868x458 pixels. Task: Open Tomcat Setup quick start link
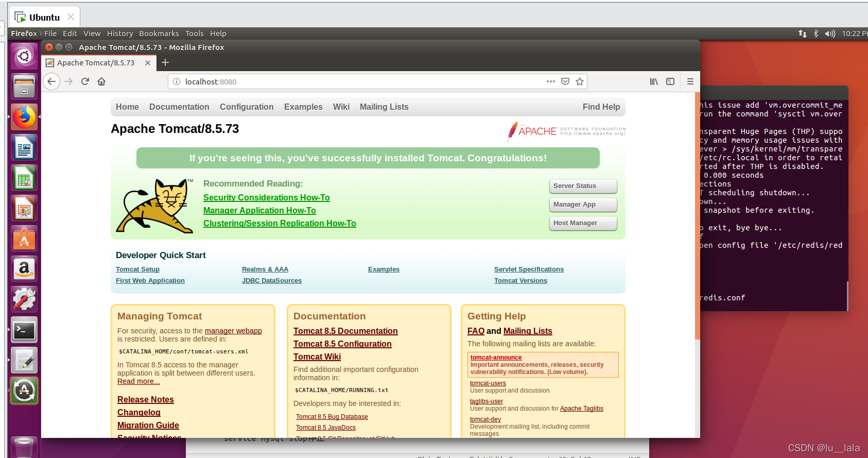pyautogui.click(x=137, y=269)
